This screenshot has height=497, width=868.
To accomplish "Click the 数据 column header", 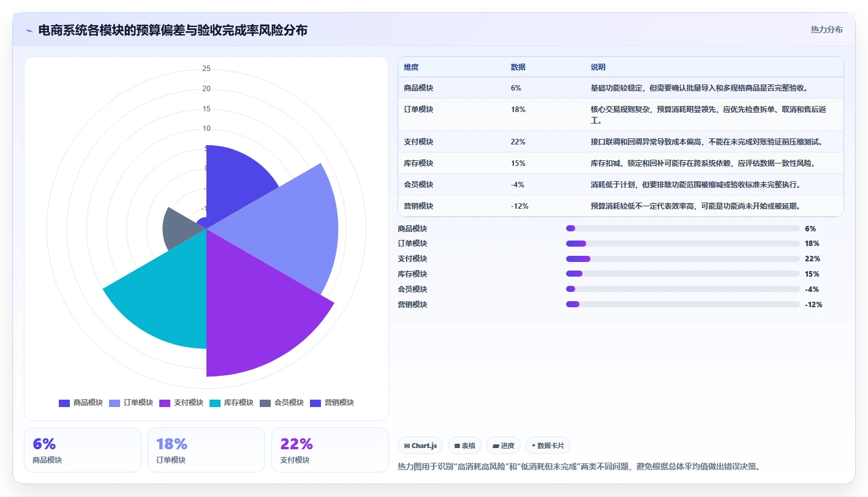I will click(518, 67).
